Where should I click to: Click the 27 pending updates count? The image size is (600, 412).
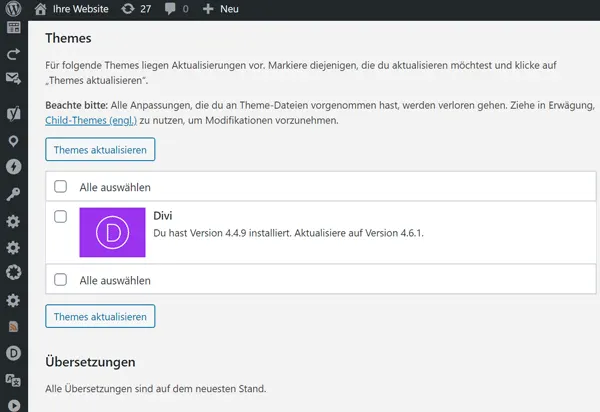point(145,9)
